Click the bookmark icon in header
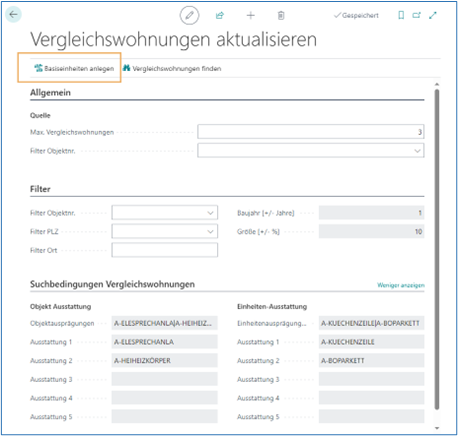Image resolution: width=458 pixels, height=436 pixels. (401, 15)
